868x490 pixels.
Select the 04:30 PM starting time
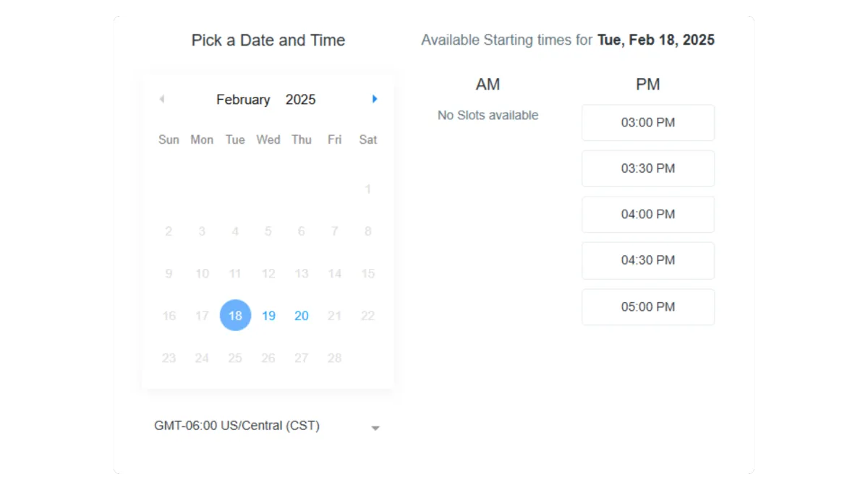pyautogui.click(x=648, y=260)
